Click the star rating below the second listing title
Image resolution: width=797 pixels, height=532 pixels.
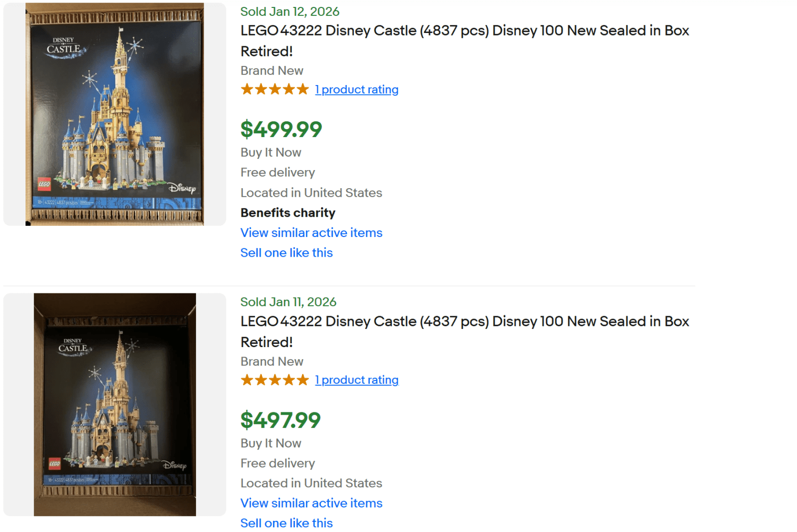(275, 379)
